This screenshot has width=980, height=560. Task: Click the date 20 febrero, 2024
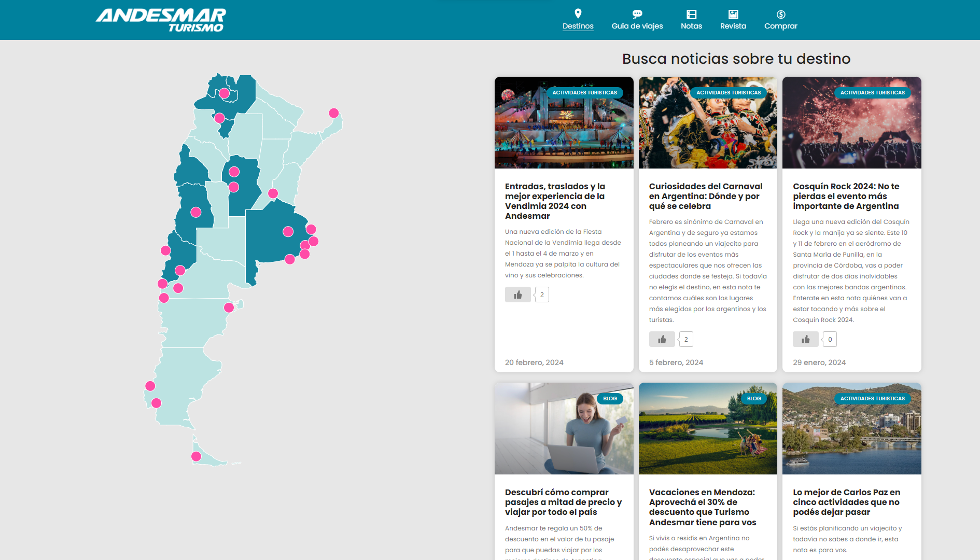(x=534, y=362)
